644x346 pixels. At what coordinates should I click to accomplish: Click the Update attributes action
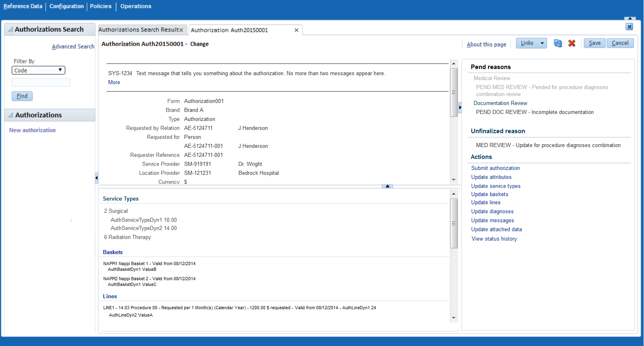(491, 177)
